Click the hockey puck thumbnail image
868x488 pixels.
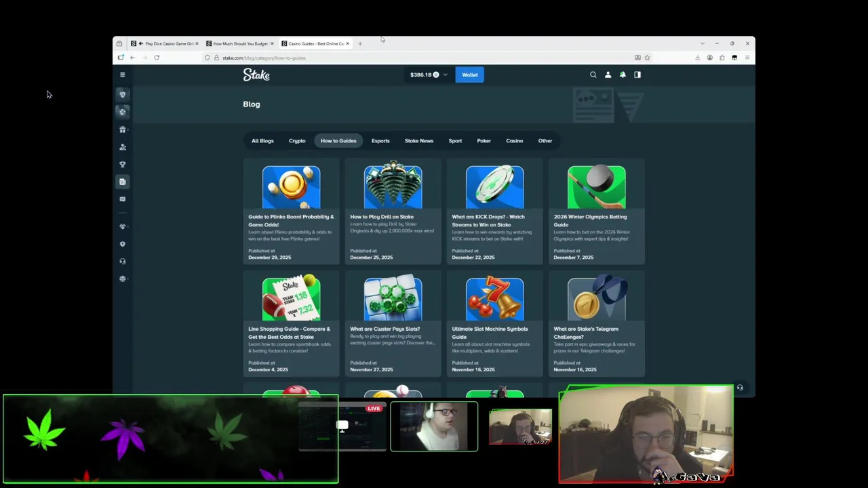pos(597,187)
